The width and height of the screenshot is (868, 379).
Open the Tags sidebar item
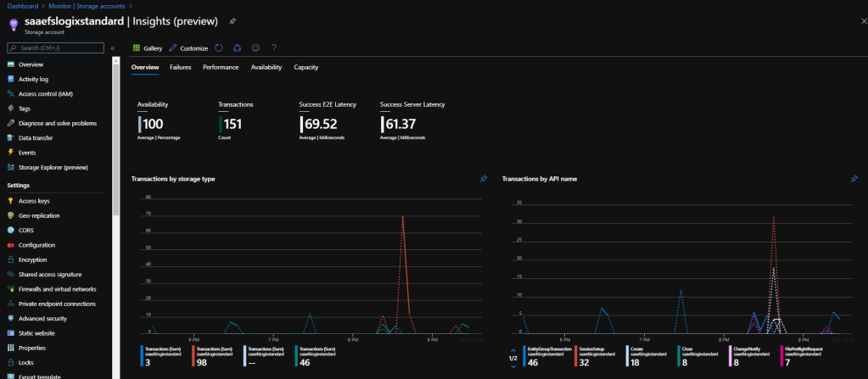pyautogui.click(x=25, y=109)
